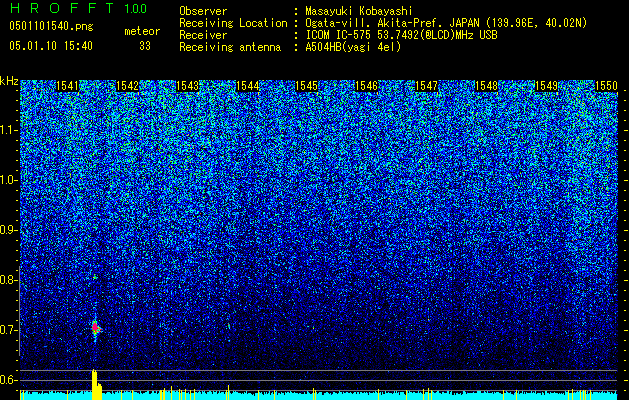Image resolution: width=629 pixels, height=400 pixels.
Task: Click the Observer label
Action: (203, 11)
